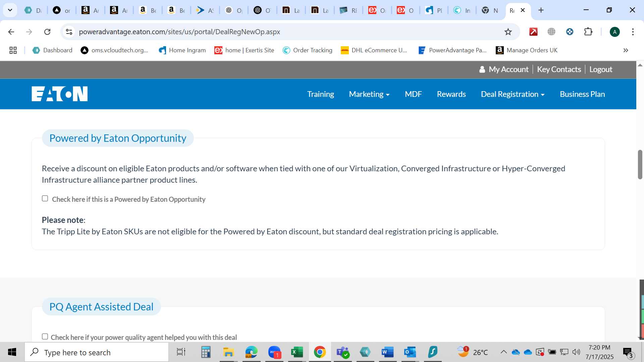Open volume control in system tray
This screenshot has width=644, height=362.
576,352
